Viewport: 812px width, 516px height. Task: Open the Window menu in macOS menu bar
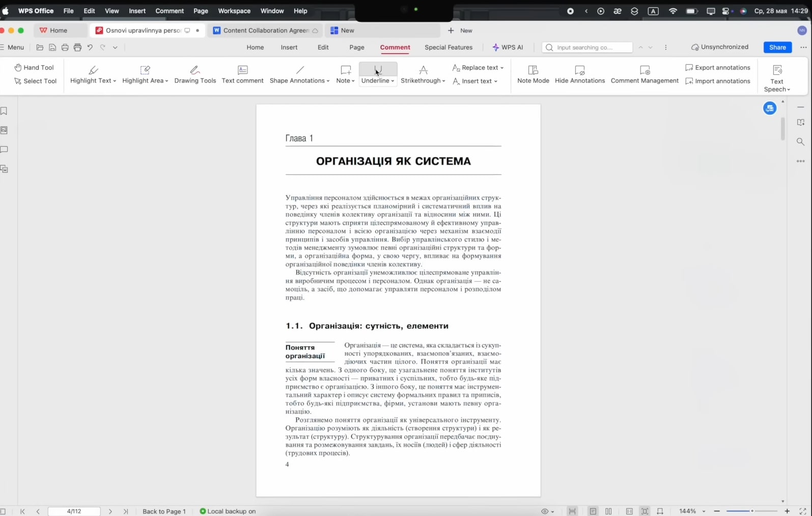(x=272, y=11)
